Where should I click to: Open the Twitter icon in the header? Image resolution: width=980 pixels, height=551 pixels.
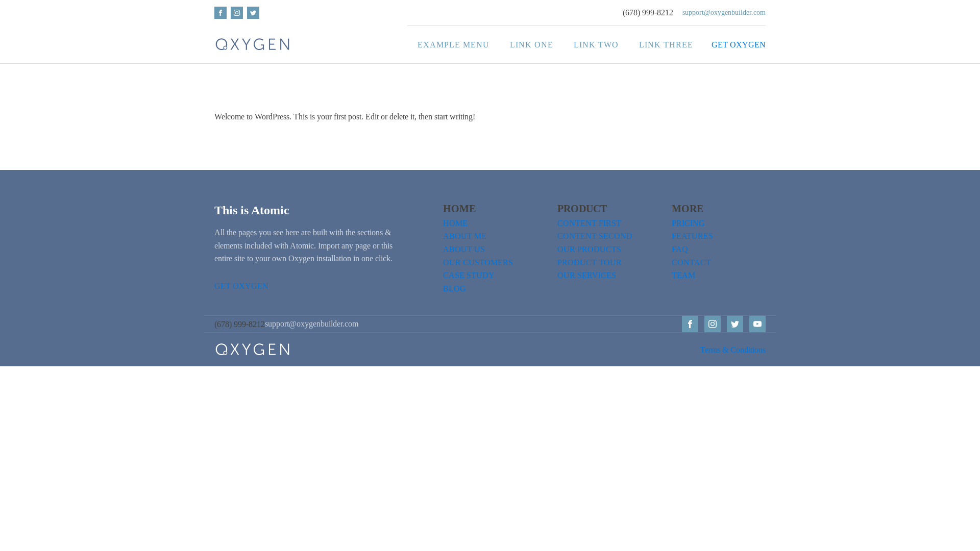(x=253, y=13)
